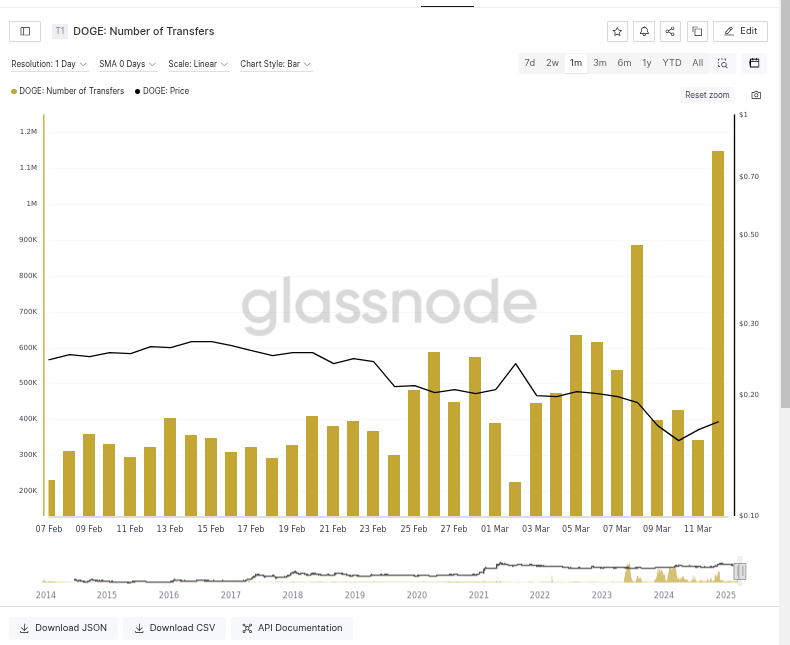Image resolution: width=790 pixels, height=645 pixels.
Task: Open alerts with the bell icon
Action: 644,31
